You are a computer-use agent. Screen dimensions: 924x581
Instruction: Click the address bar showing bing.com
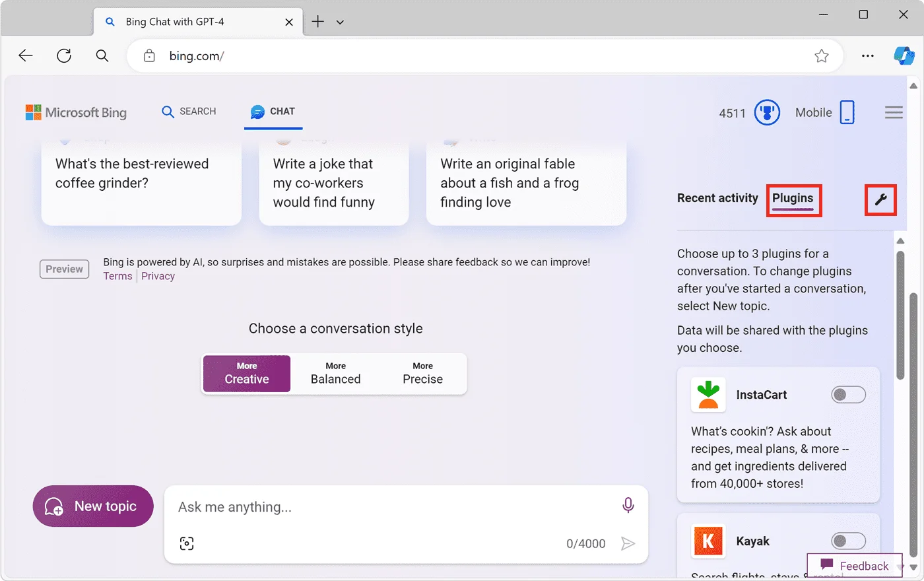tap(485, 56)
